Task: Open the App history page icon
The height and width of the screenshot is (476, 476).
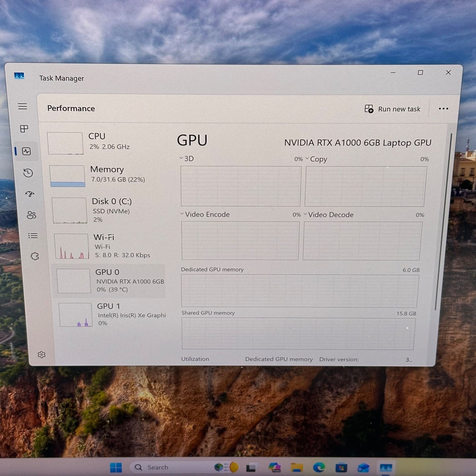Action: click(x=28, y=173)
